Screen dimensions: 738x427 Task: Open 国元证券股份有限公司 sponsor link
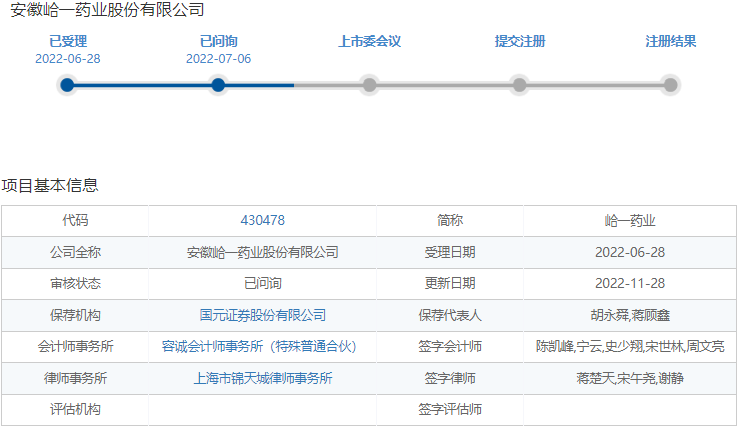pyautogui.click(x=263, y=315)
